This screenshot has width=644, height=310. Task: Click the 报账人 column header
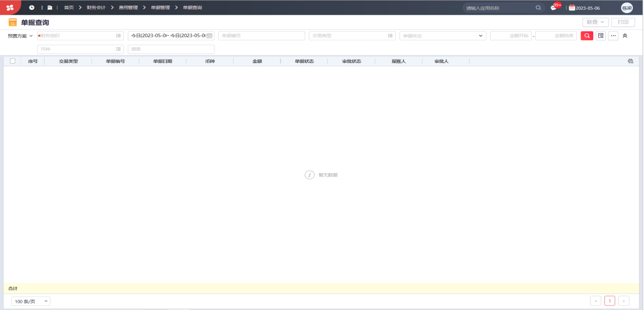click(398, 61)
